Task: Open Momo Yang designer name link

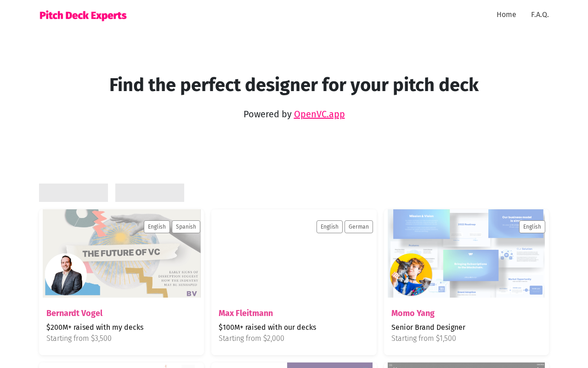Action: tap(413, 313)
